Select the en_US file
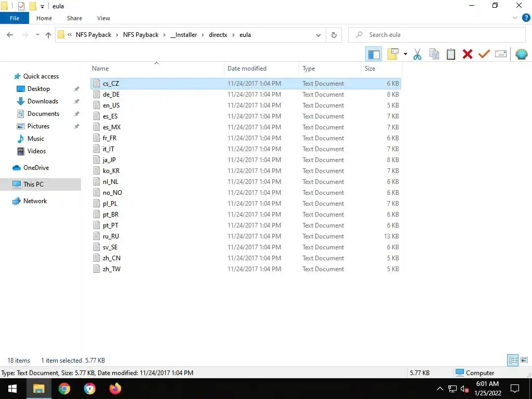 (246, 105)
